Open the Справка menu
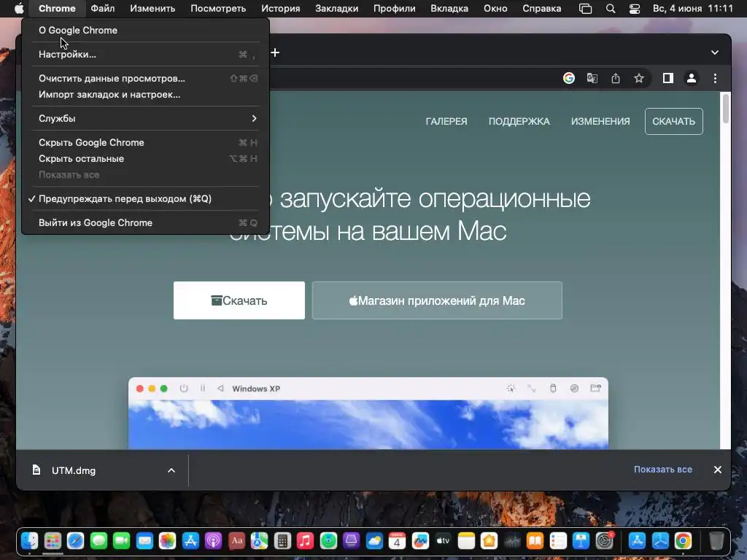 [x=542, y=9]
